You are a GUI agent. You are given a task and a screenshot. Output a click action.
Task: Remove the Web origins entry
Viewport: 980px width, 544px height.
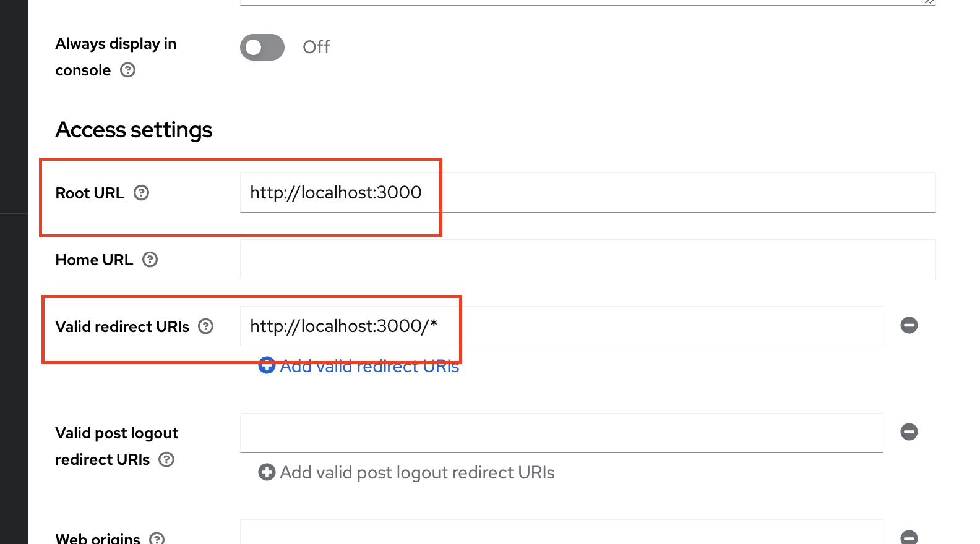[x=909, y=537]
